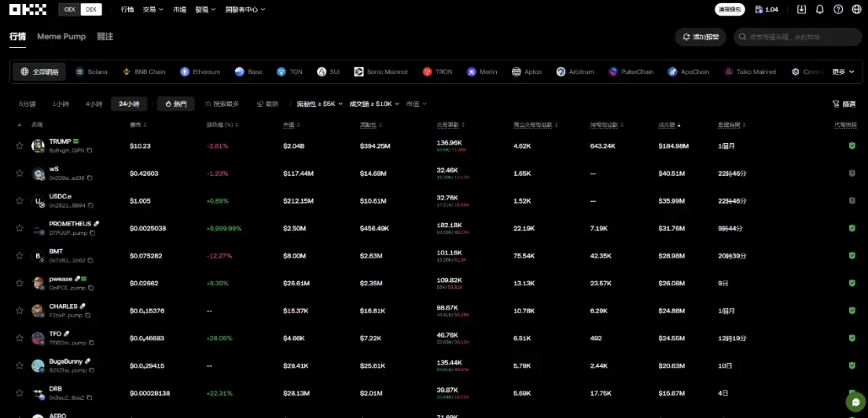This screenshot has width=868, height=418.
Task: Click the OKX logo
Action: 28,9
